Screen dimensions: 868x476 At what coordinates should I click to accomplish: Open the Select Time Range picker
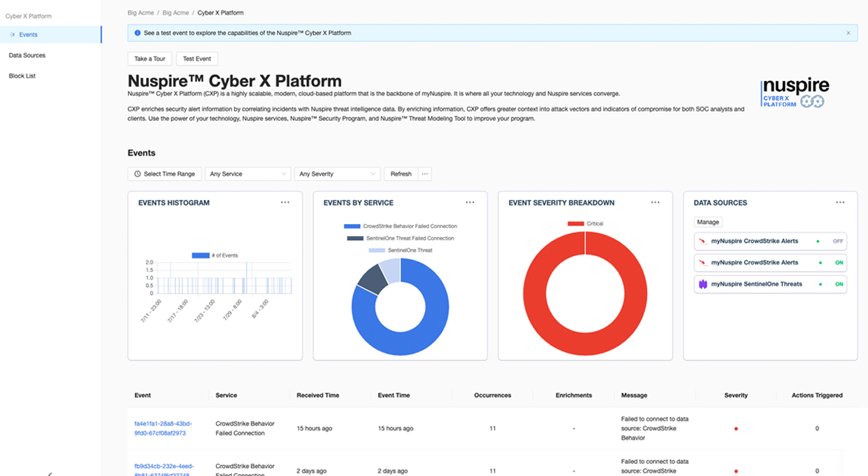[165, 174]
